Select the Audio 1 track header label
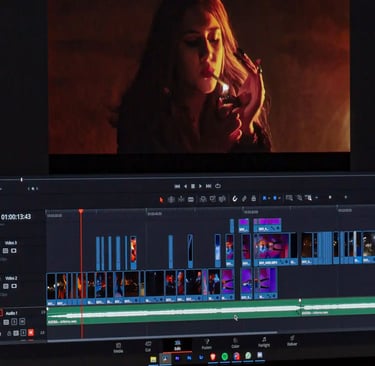Screen dimensions: 375x366 (12, 313)
